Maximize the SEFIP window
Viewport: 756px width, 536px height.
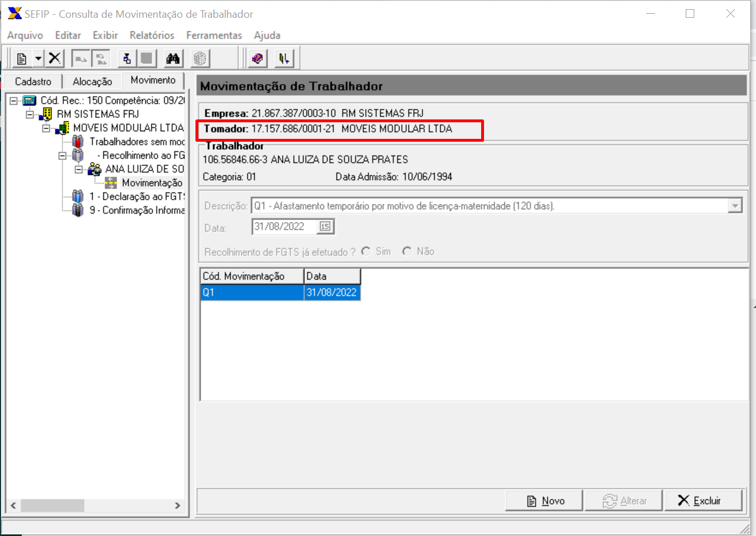pos(690,14)
